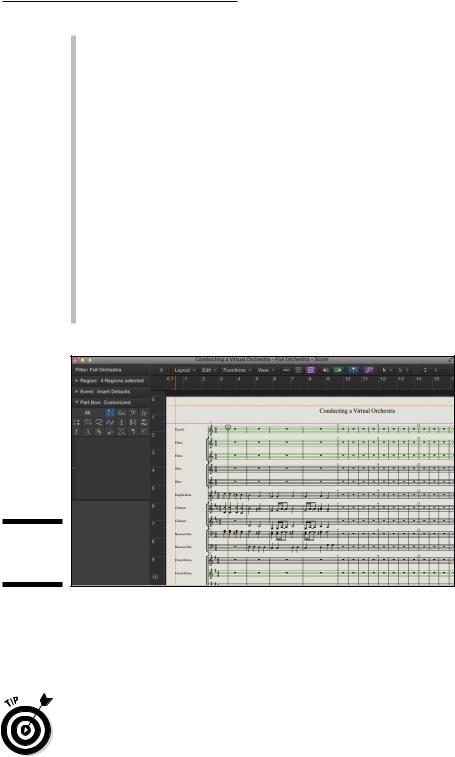
Task: Click the linear view toolbar button
Action: coord(286,370)
